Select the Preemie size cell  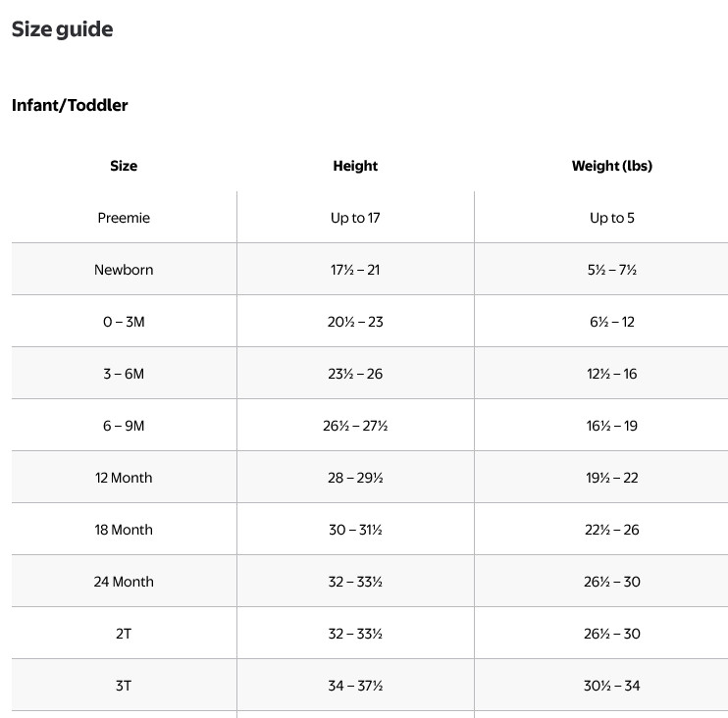(x=124, y=218)
